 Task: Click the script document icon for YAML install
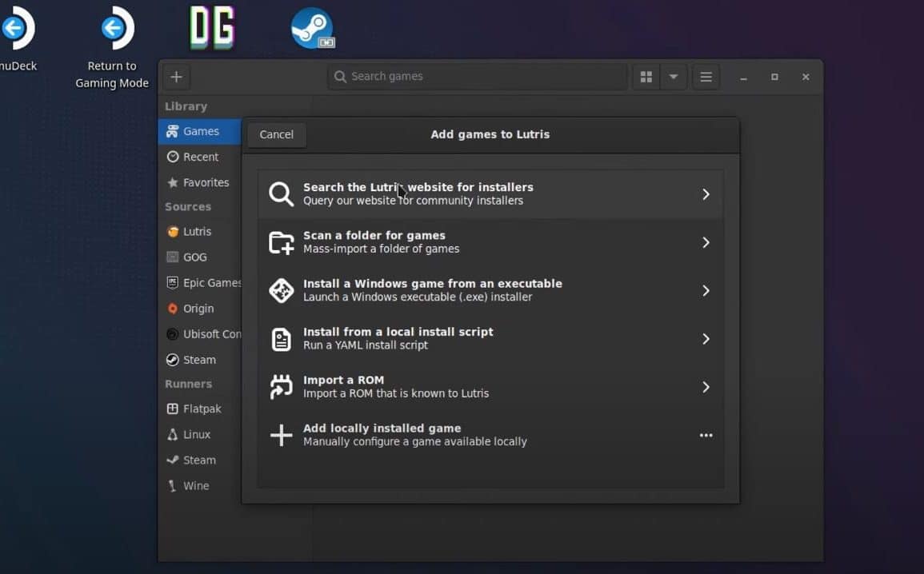click(281, 339)
